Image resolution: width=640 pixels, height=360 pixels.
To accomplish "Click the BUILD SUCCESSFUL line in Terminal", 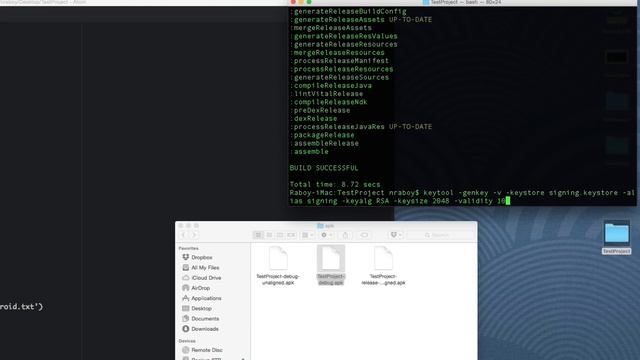I will tap(324, 168).
